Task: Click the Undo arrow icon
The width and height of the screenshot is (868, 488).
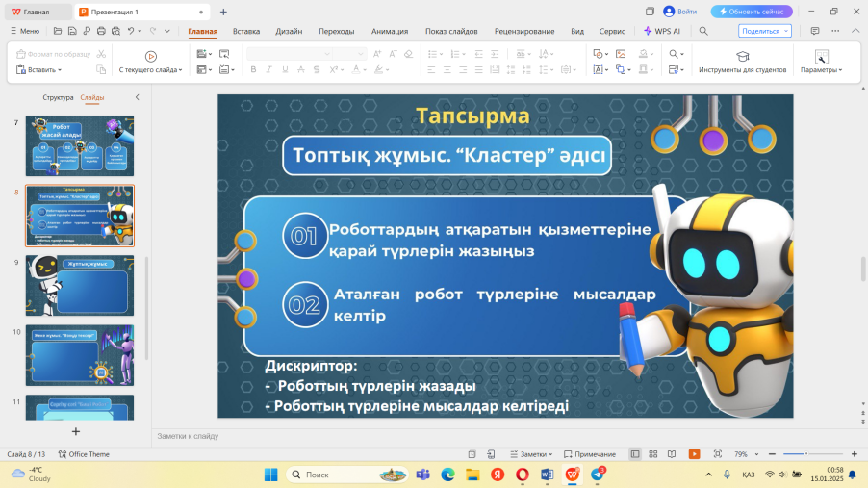Action: point(131,31)
